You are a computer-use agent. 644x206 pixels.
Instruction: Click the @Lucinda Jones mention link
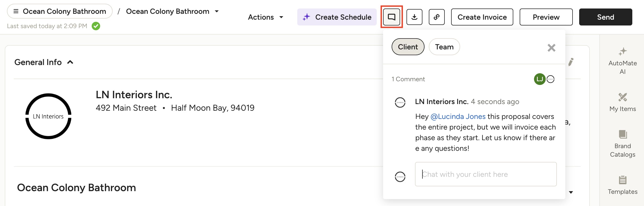tap(458, 117)
